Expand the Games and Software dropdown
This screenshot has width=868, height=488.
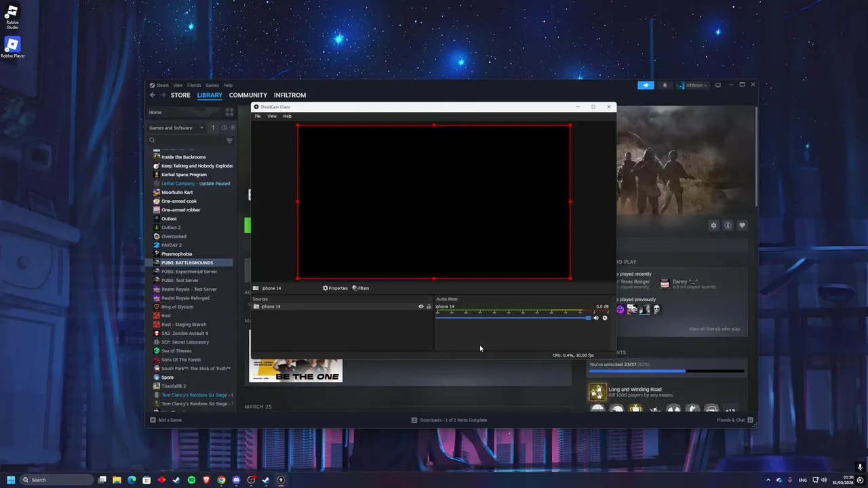coord(177,127)
